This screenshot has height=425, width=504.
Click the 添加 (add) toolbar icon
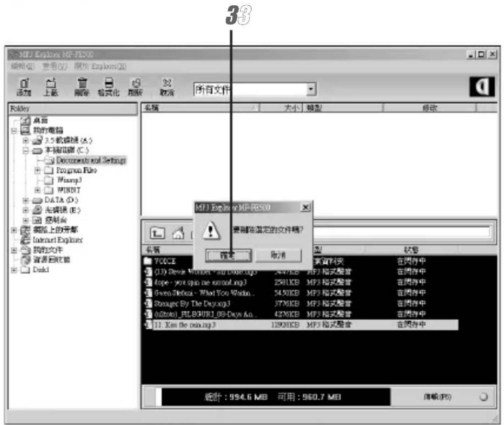pos(23,87)
